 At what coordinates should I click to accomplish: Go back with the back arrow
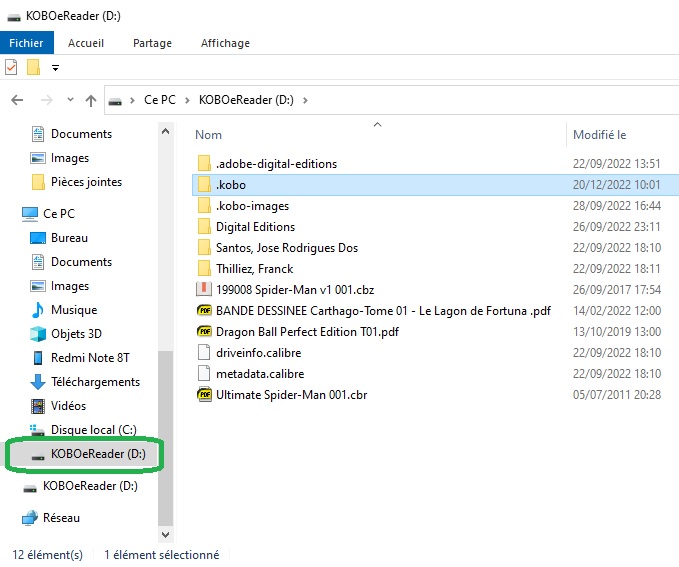click(x=17, y=100)
